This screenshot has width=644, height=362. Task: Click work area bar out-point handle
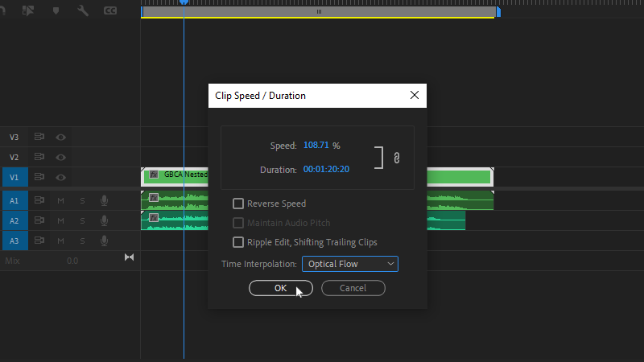pos(498,12)
